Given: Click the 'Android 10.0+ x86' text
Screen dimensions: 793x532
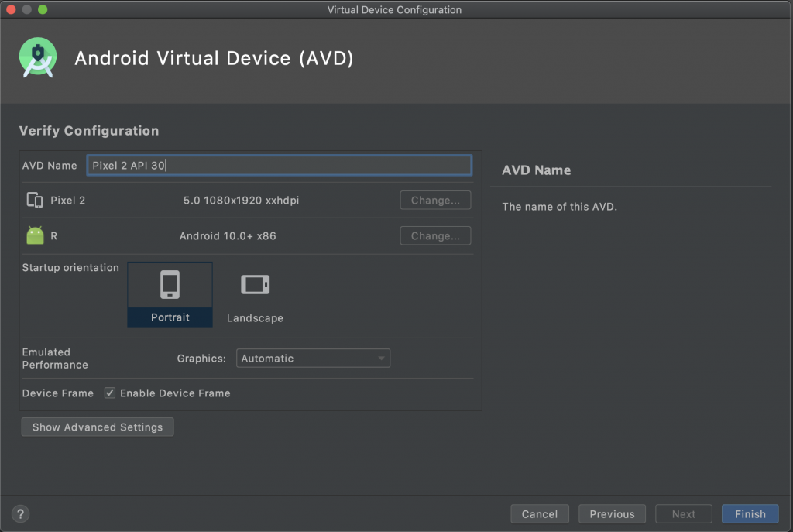Looking at the screenshot, I should coord(228,235).
